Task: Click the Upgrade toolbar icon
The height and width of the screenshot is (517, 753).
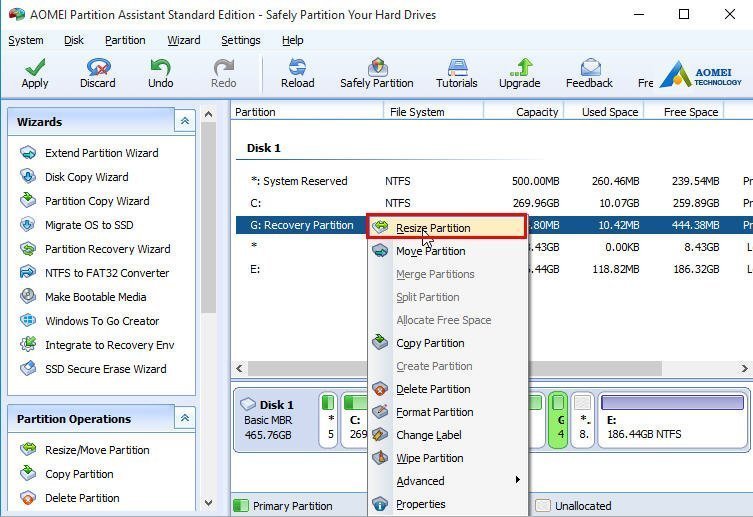Action: [x=521, y=68]
